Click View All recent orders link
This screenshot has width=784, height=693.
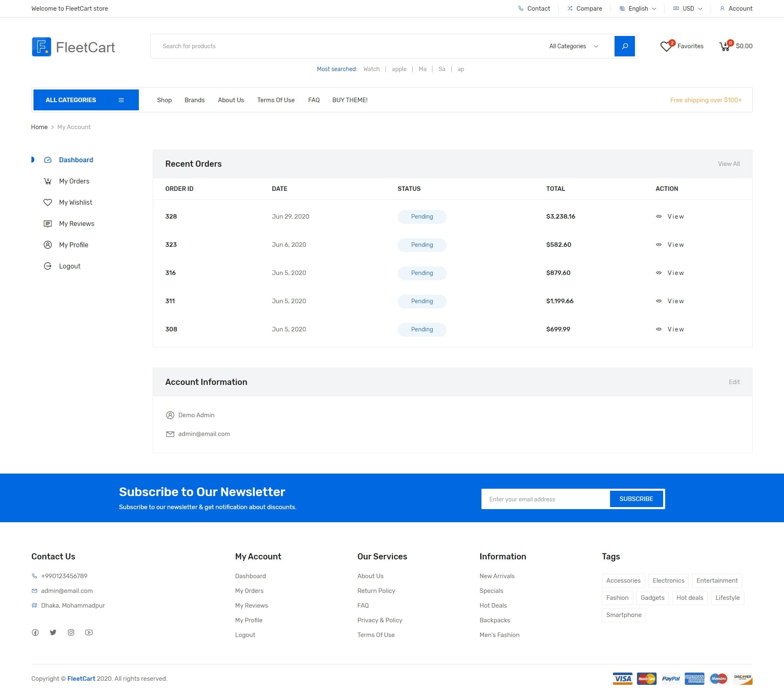(728, 164)
